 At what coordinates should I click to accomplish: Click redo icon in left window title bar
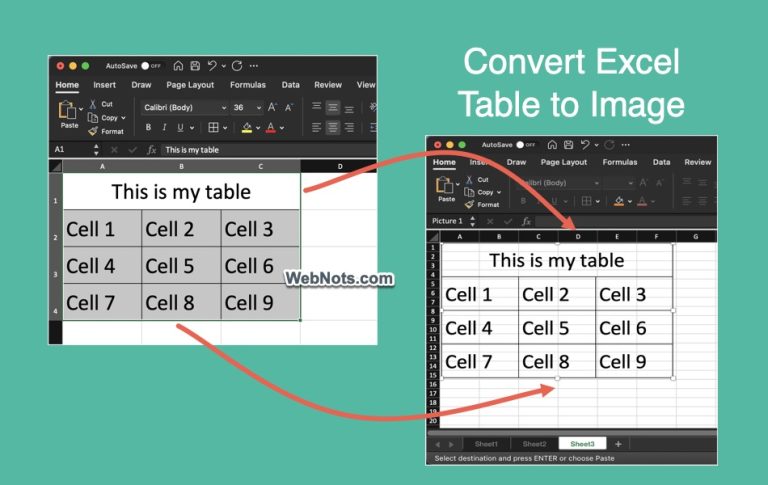tap(237, 66)
